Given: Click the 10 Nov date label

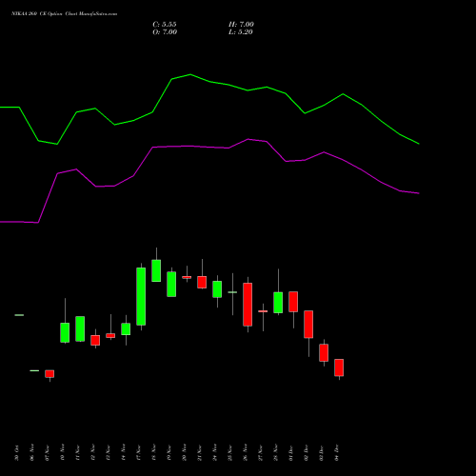Looking at the screenshot, I should click(63, 453).
